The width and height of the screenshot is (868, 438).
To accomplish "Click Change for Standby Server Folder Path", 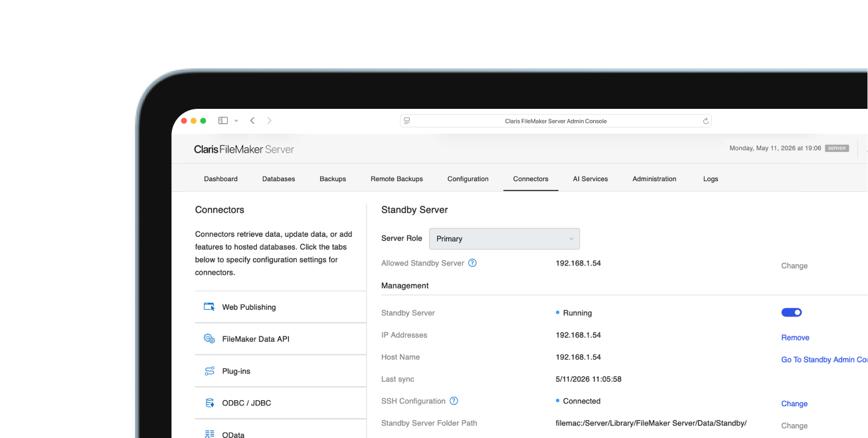I will (x=794, y=426).
